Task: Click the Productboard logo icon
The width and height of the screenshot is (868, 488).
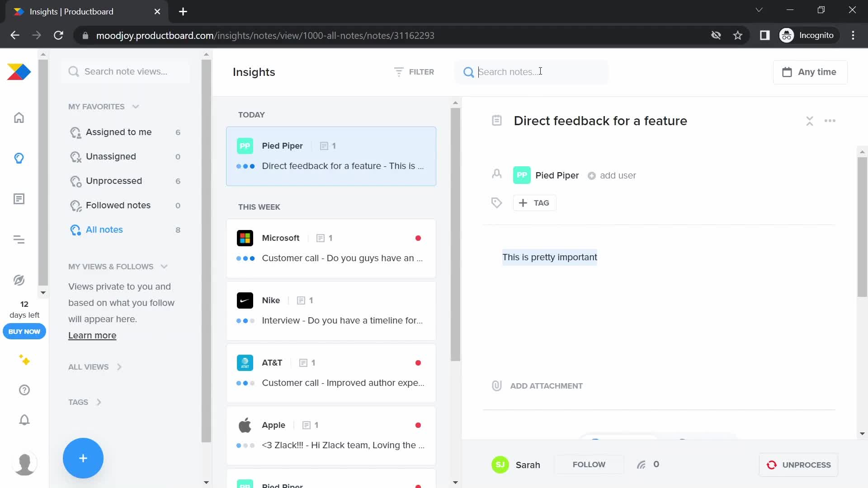Action: click(x=19, y=72)
